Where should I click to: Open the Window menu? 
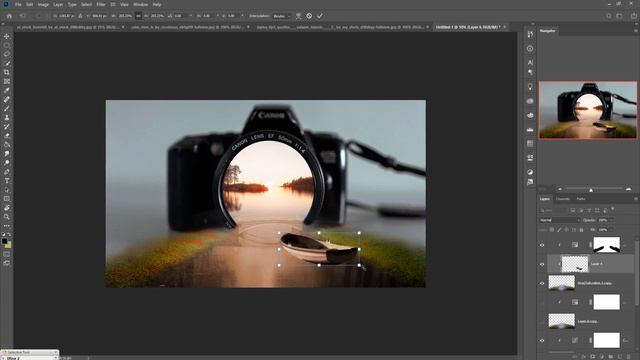point(140,4)
